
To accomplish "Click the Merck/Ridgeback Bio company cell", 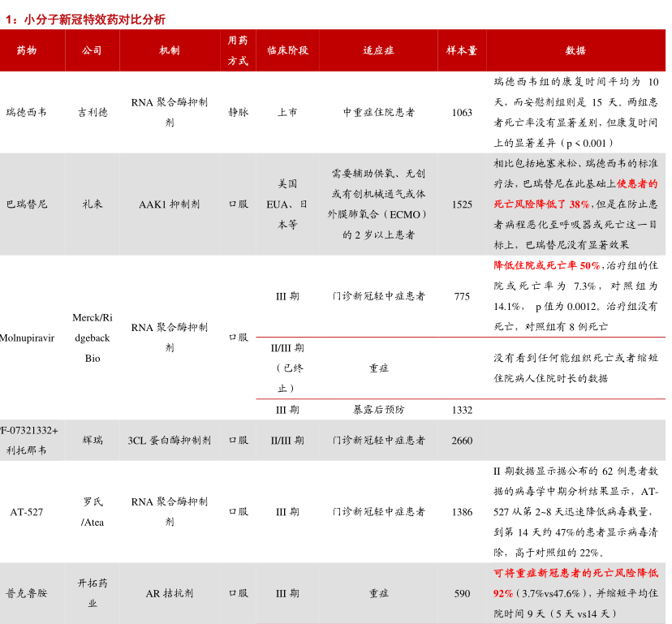I will click(93, 338).
